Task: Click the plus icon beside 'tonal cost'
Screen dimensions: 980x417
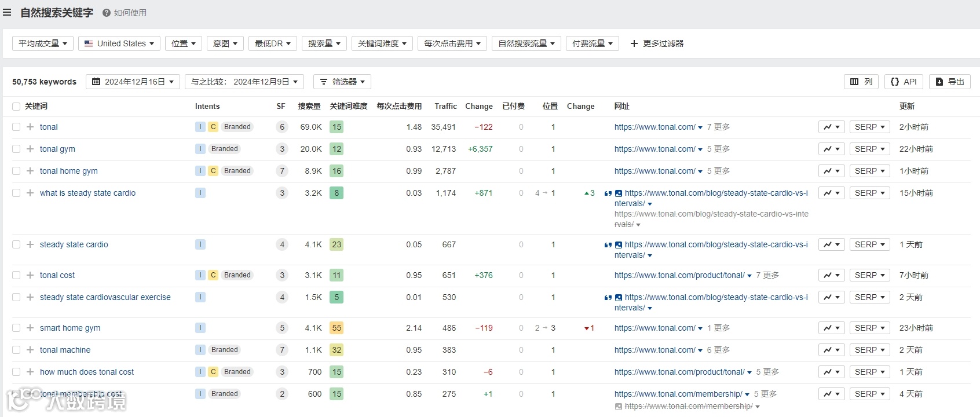Action: coord(30,275)
